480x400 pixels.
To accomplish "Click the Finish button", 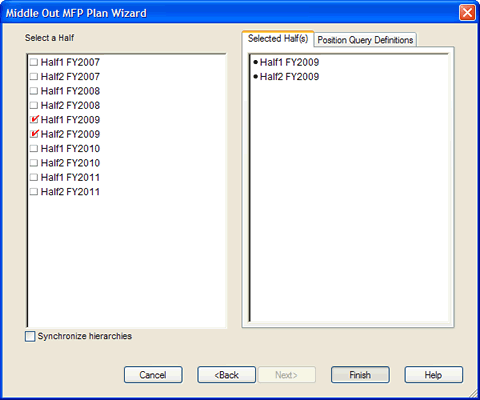I will 360,375.
